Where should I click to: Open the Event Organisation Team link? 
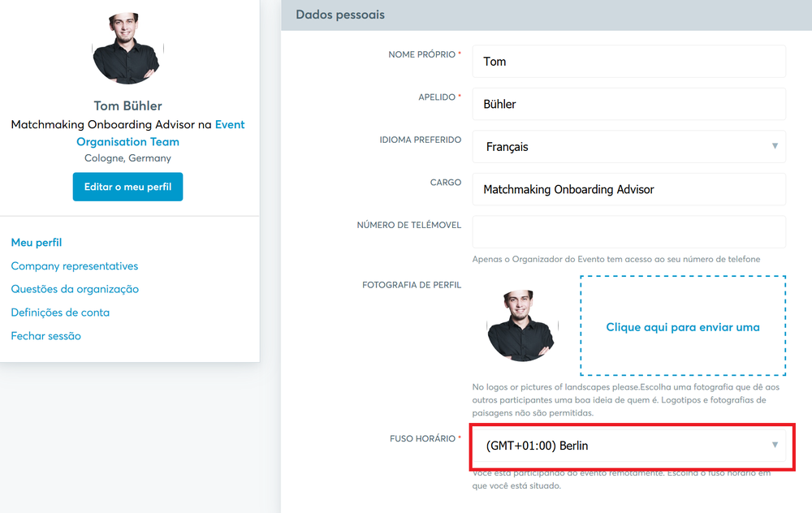(161, 133)
